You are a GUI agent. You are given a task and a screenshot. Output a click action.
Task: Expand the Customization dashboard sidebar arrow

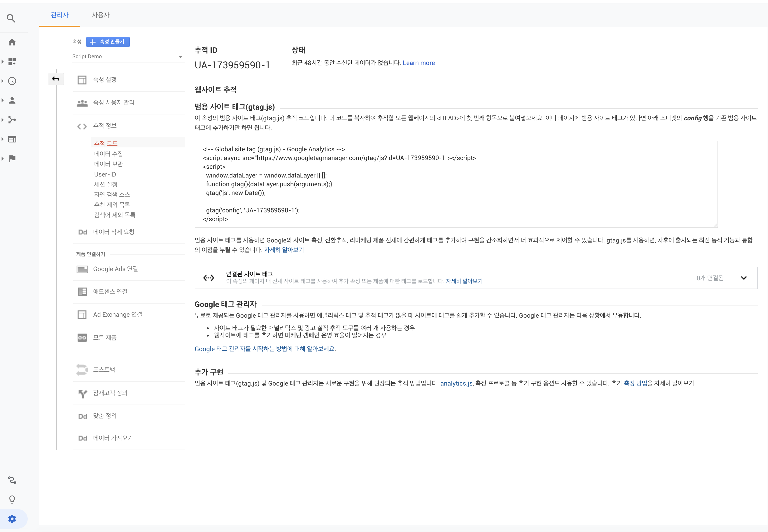3,62
